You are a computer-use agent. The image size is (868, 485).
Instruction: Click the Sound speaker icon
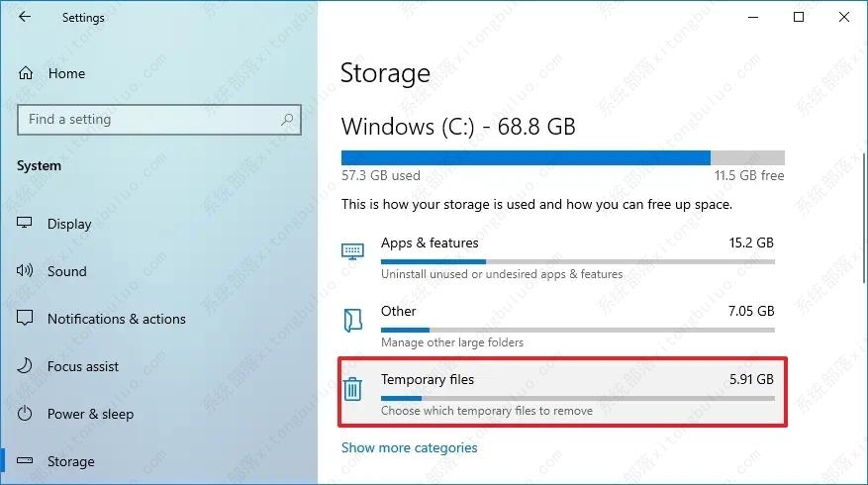[x=26, y=271]
